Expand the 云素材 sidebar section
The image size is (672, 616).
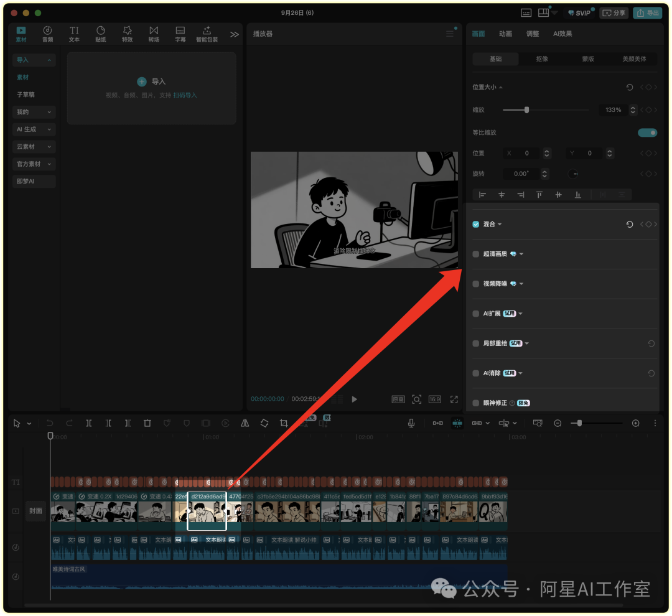pos(34,147)
